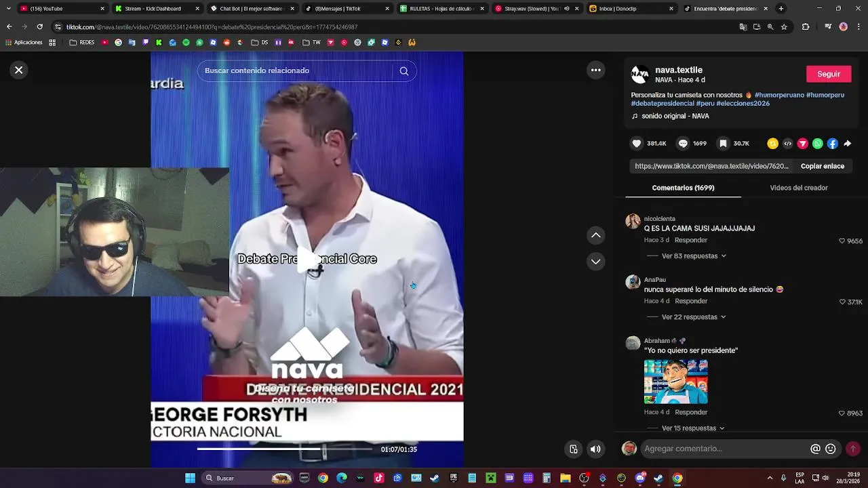Open DS bookmarks folder
868x488 pixels.
pyautogui.click(x=260, y=43)
